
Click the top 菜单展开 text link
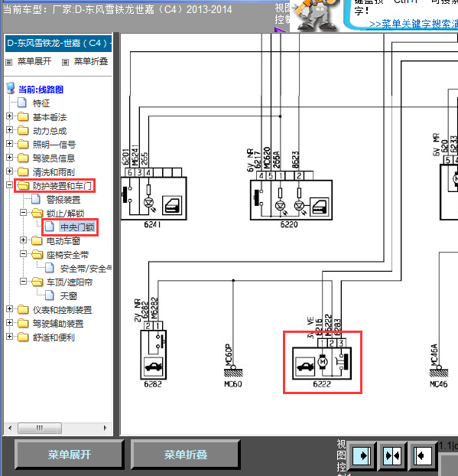[x=34, y=61]
